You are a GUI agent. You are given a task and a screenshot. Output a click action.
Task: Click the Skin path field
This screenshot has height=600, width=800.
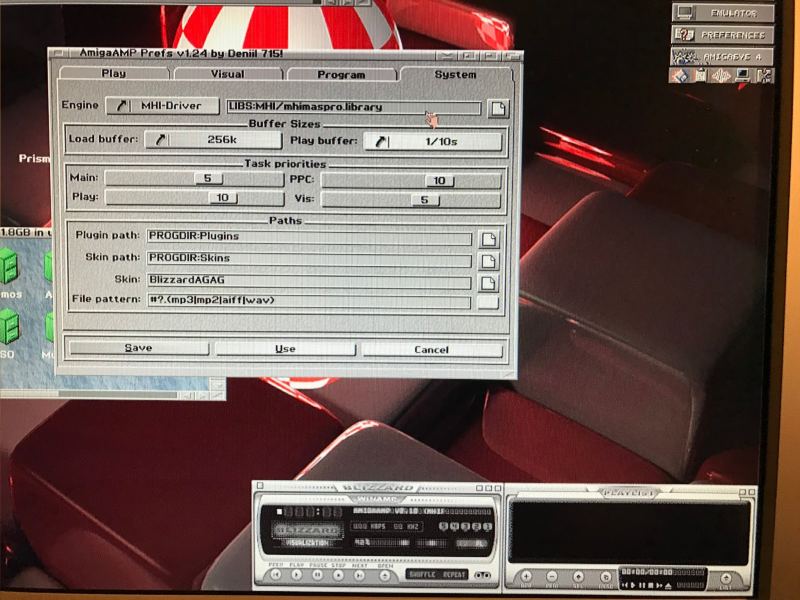pyautogui.click(x=309, y=258)
